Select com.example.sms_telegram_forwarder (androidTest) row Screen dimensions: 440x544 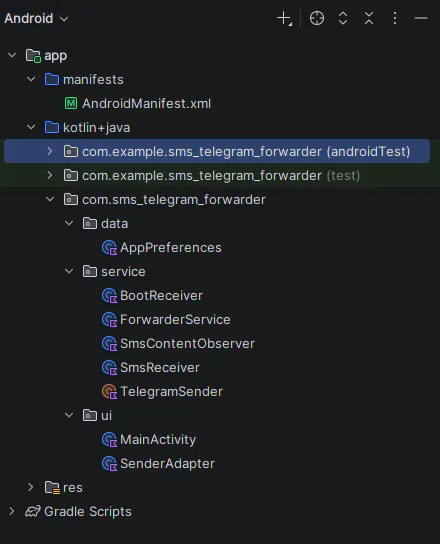(217, 151)
